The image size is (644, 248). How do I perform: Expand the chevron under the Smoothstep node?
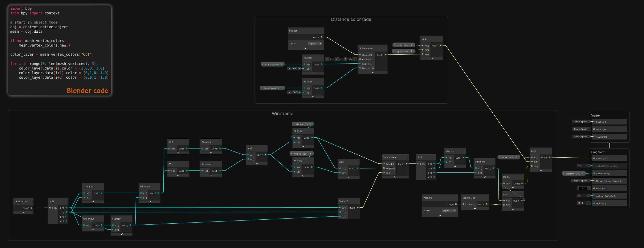[395, 177]
